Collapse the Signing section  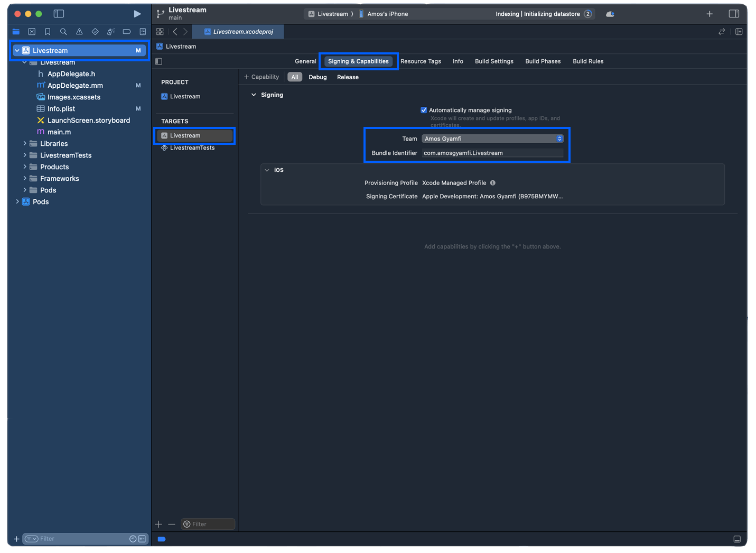tap(254, 95)
